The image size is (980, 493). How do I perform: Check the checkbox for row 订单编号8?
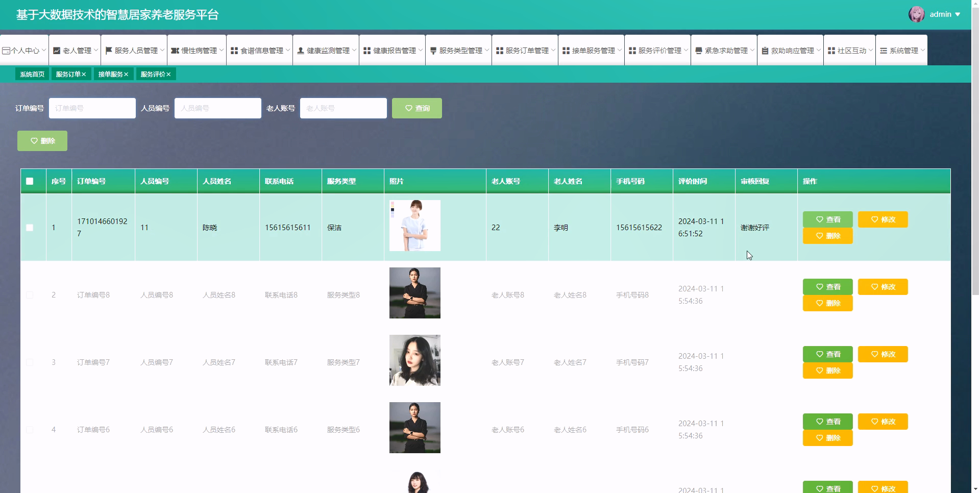pos(30,295)
